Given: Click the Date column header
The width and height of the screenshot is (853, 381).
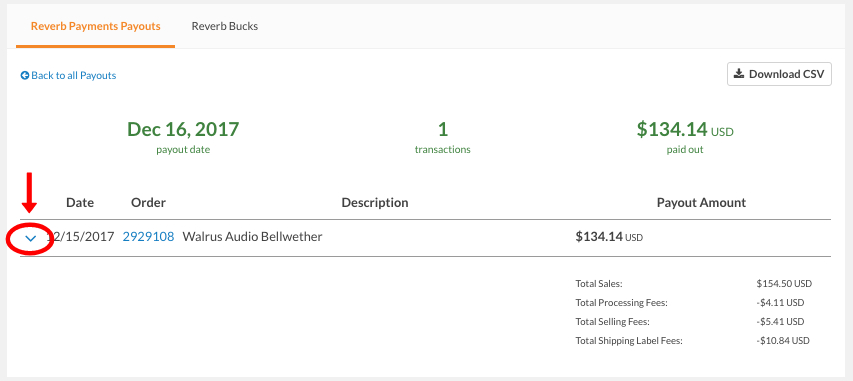Looking at the screenshot, I should click(80, 202).
